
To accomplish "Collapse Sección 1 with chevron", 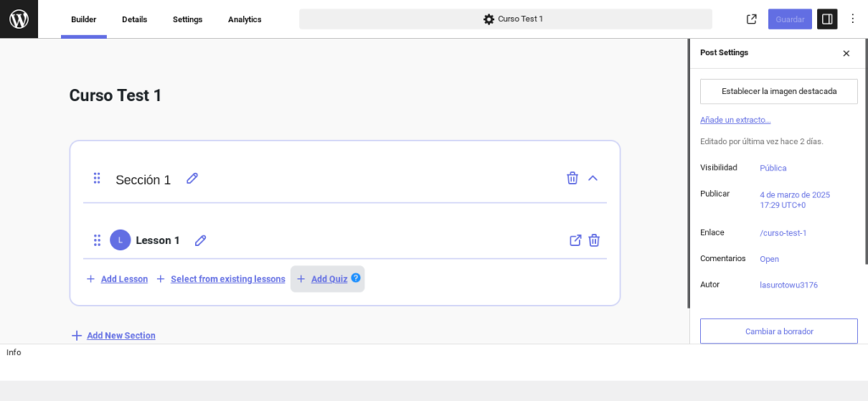I will (593, 178).
